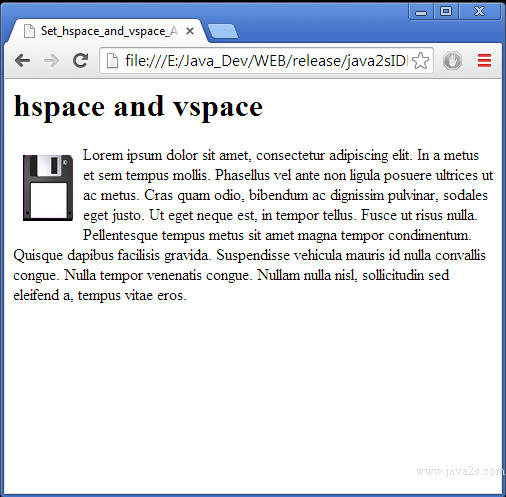
Task: Close the Set_hspace_and_vspace tab
Action: [190, 31]
